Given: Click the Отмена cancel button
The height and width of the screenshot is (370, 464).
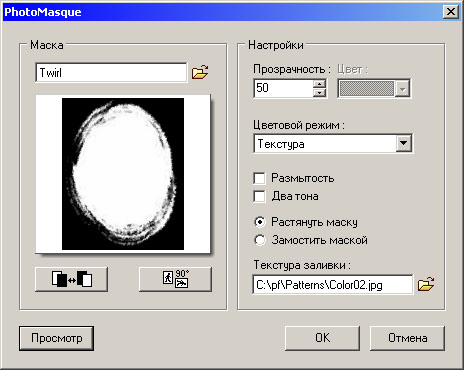Looking at the screenshot, I should [407, 338].
